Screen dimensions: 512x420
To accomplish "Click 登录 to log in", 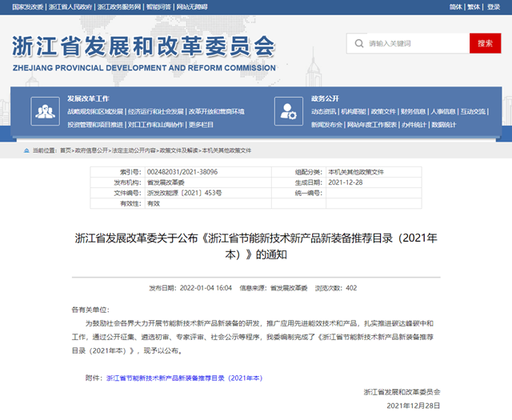I will pyautogui.click(x=496, y=6).
